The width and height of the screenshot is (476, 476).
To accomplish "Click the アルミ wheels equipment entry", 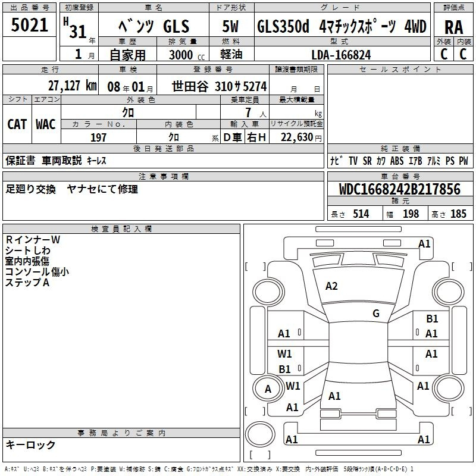I will (x=434, y=161).
